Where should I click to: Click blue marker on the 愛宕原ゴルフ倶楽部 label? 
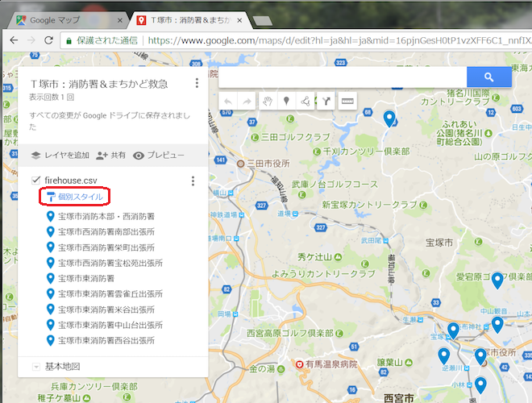497,280
